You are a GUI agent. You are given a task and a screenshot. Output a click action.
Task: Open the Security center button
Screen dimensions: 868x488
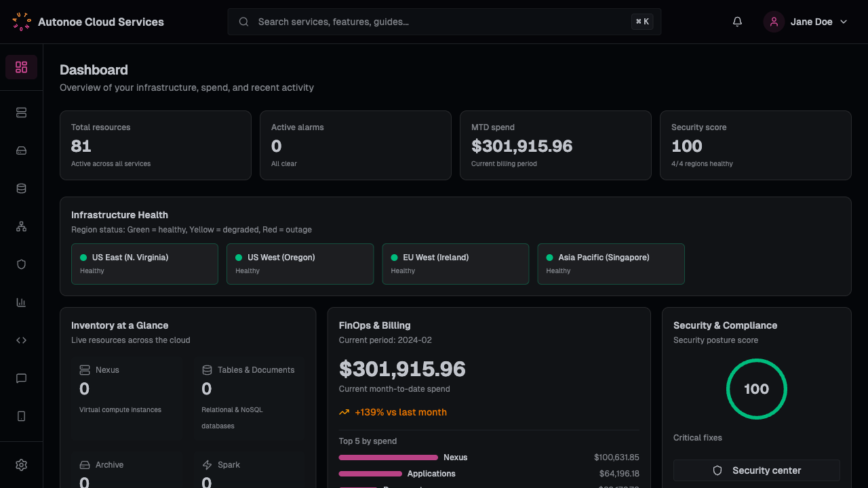coord(757,470)
